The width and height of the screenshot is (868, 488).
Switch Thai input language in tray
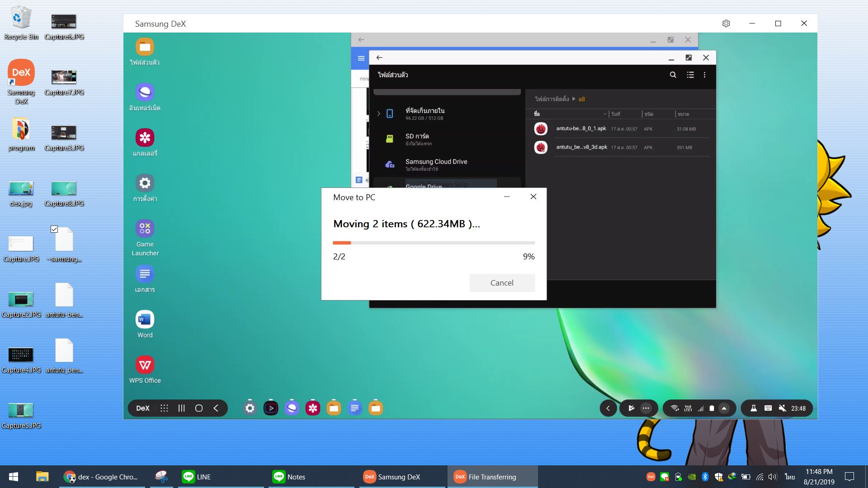[x=790, y=477]
